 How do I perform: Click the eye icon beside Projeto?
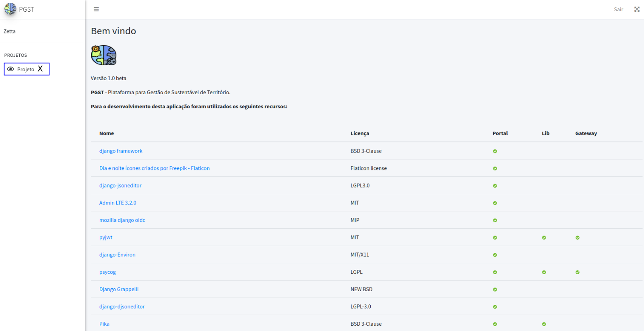point(10,69)
